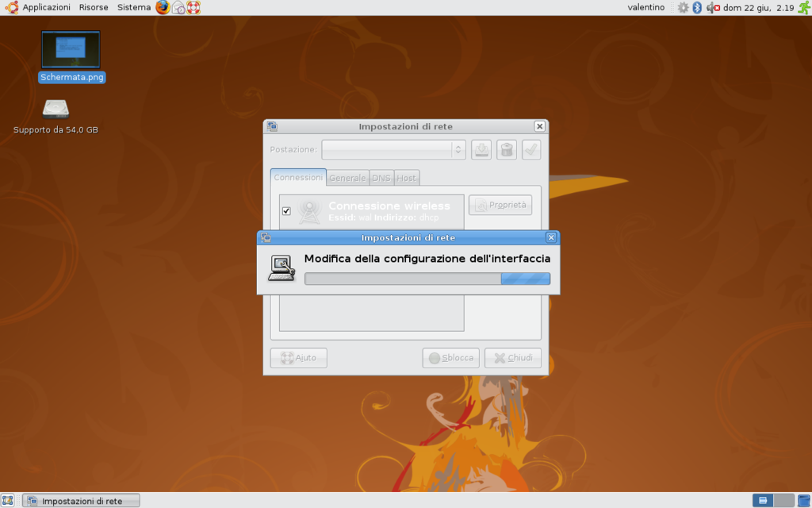Launch Firefox from the top panel
This screenshot has height=508, width=812.
click(163, 8)
